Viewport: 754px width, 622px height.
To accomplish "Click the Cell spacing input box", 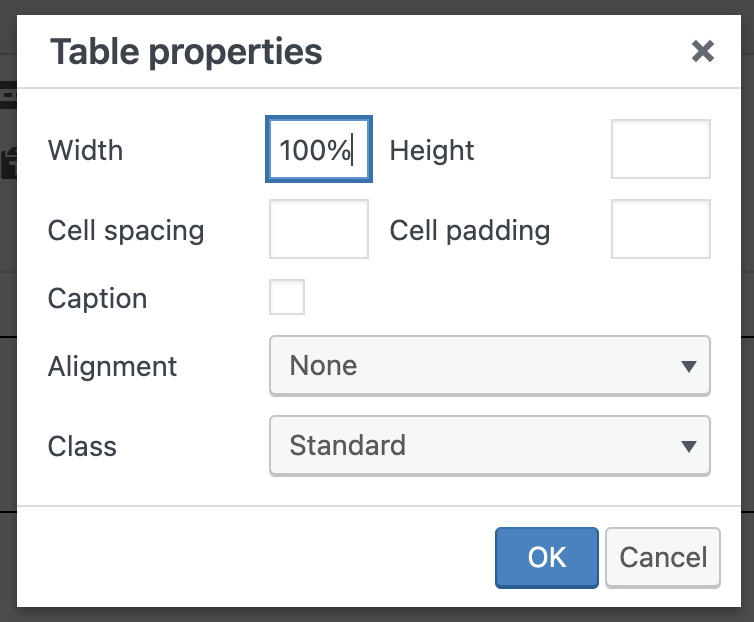I will [x=319, y=229].
